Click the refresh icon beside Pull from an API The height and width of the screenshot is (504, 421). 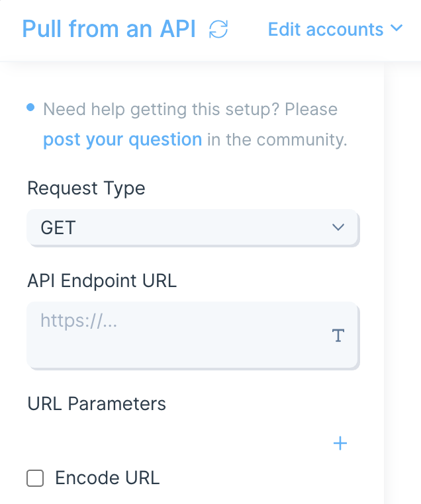pyautogui.click(x=218, y=29)
